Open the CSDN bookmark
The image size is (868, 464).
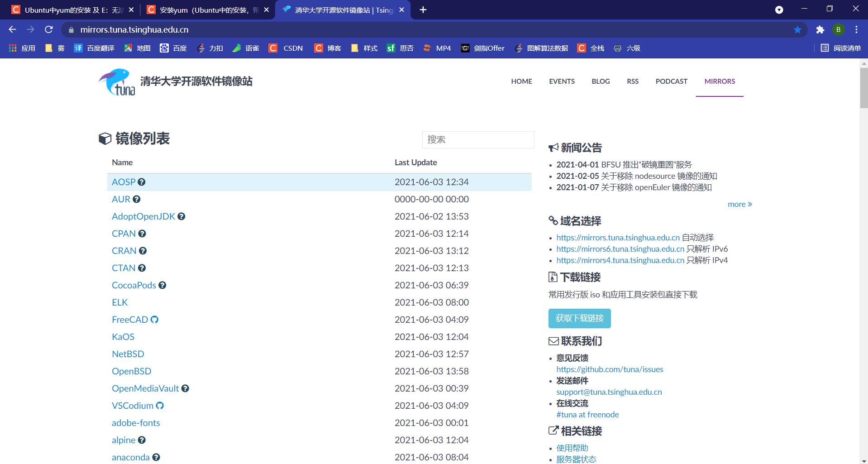click(x=286, y=48)
